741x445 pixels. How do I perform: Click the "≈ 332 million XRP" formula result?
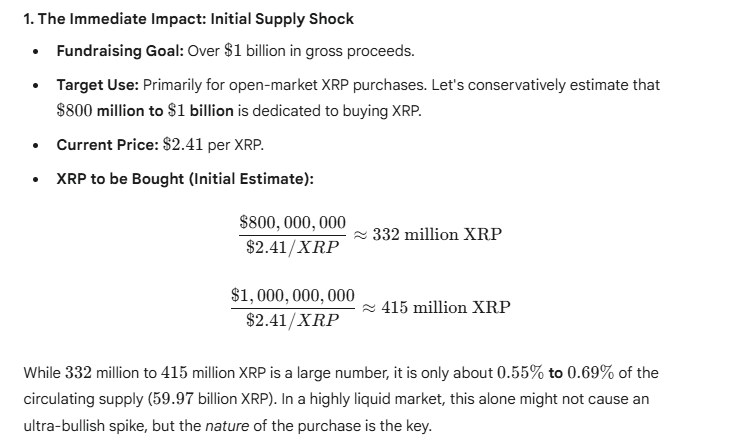coord(427,235)
